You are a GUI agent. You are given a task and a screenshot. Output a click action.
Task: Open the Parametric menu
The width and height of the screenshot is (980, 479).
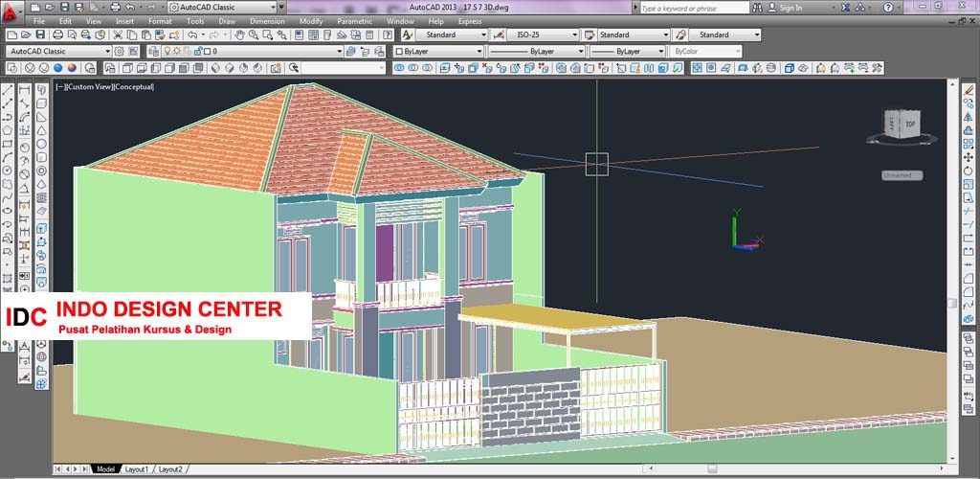pos(354,21)
